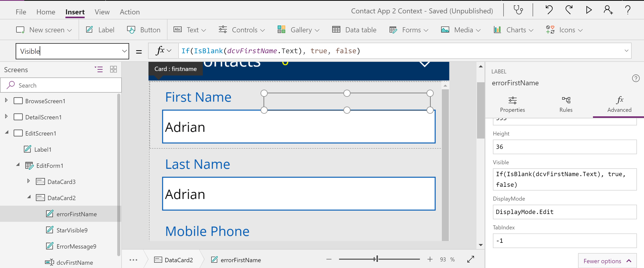Insert a Button control
Viewport: 644px width, 268px height.
pos(144,30)
